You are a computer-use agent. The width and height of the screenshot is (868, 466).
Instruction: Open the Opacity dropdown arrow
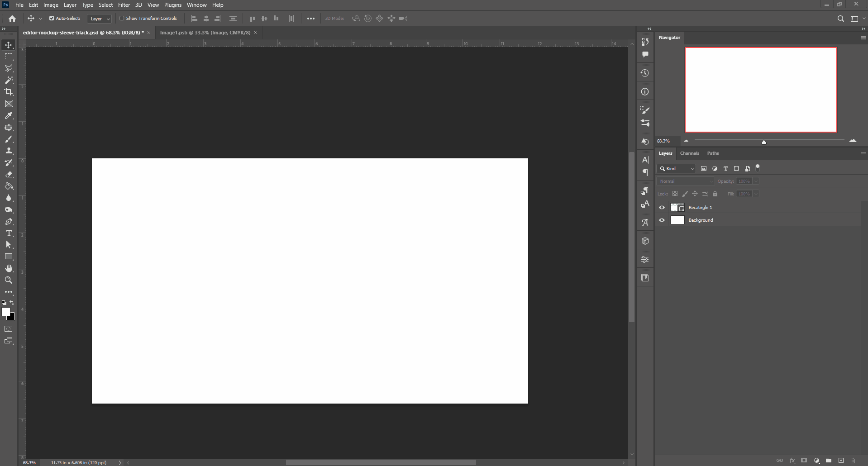(755, 181)
